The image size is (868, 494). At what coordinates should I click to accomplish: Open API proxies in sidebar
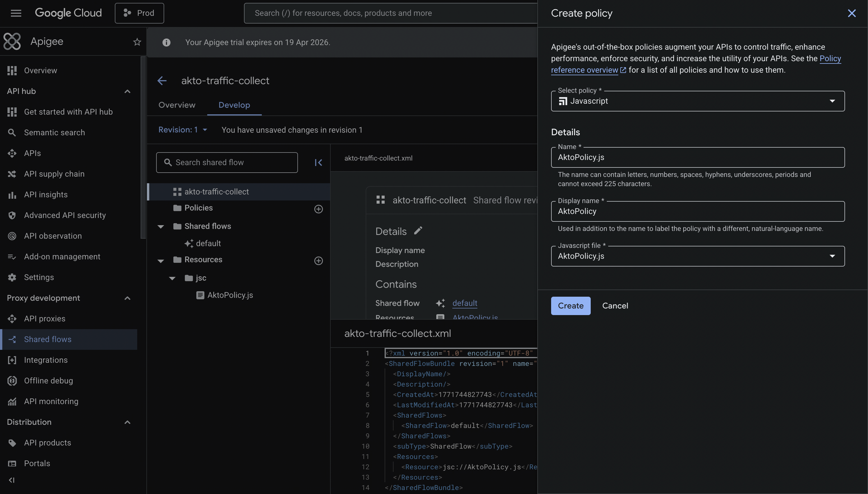tap(44, 319)
